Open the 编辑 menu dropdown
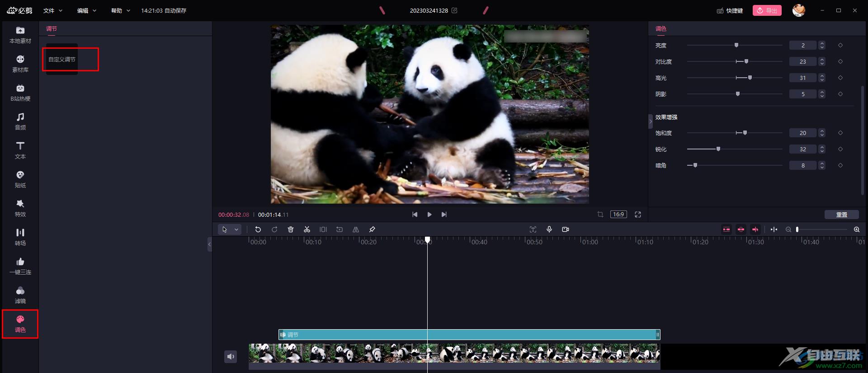The width and height of the screenshot is (868, 373). click(87, 10)
